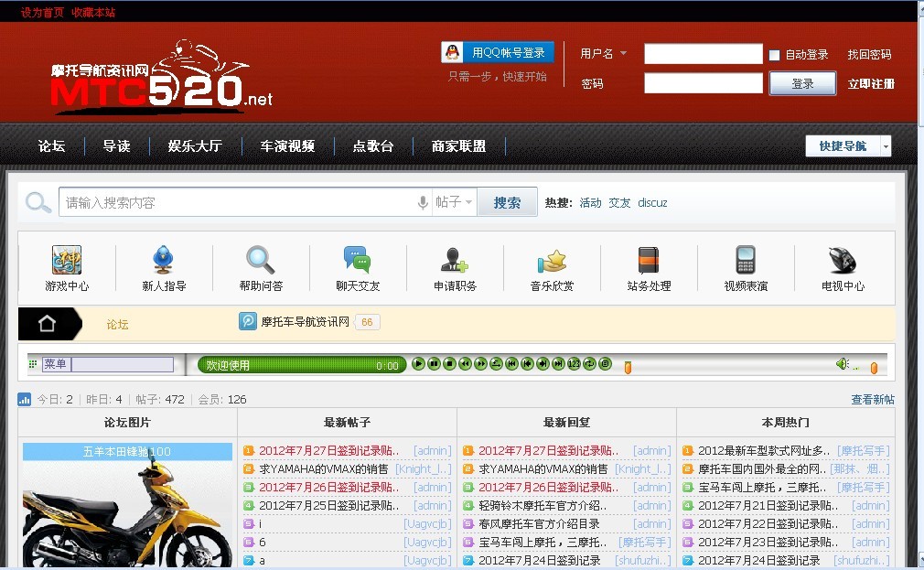Click the fast-forward button in music player
This screenshot has height=570, width=924.
(480, 364)
